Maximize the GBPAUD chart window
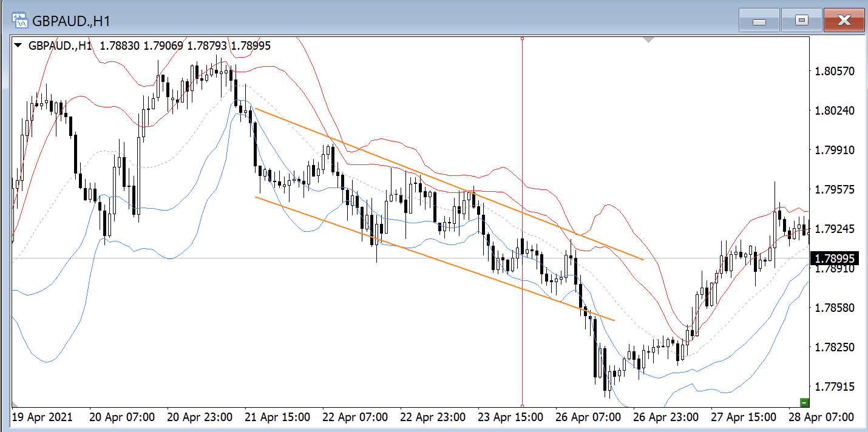The height and width of the screenshot is (432, 868). (x=801, y=21)
